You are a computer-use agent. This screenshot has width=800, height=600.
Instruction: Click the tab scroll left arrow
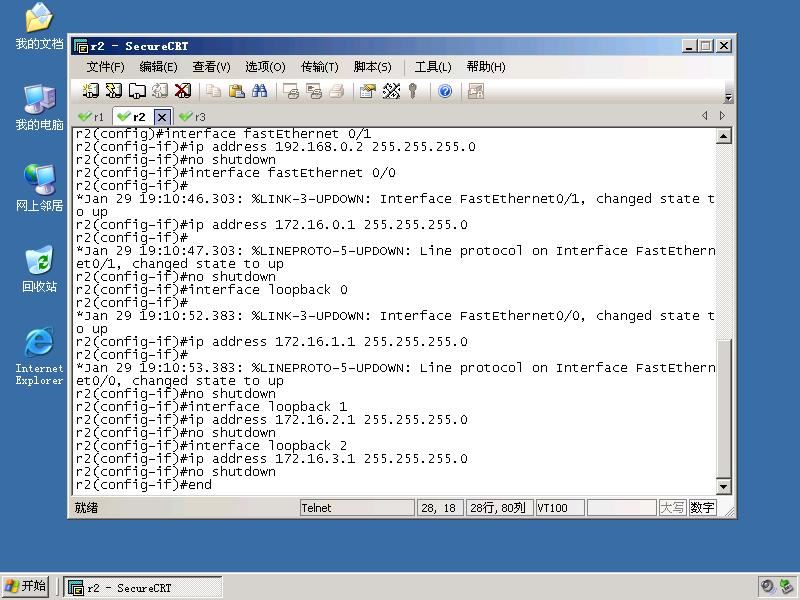point(705,116)
